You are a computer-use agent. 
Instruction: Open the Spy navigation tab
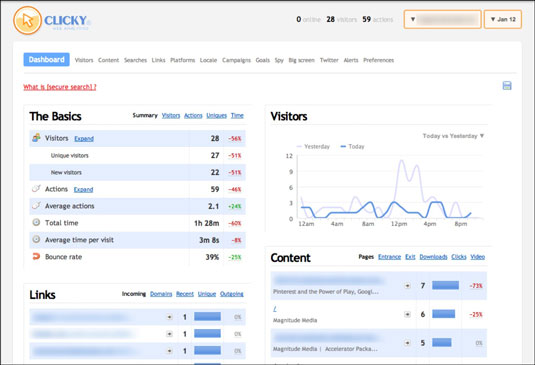(279, 60)
